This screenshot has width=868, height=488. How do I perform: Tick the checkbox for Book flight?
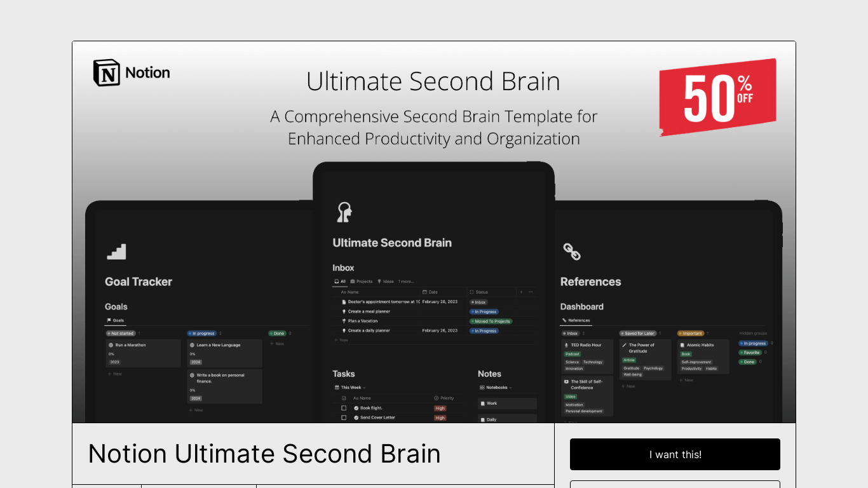344,408
